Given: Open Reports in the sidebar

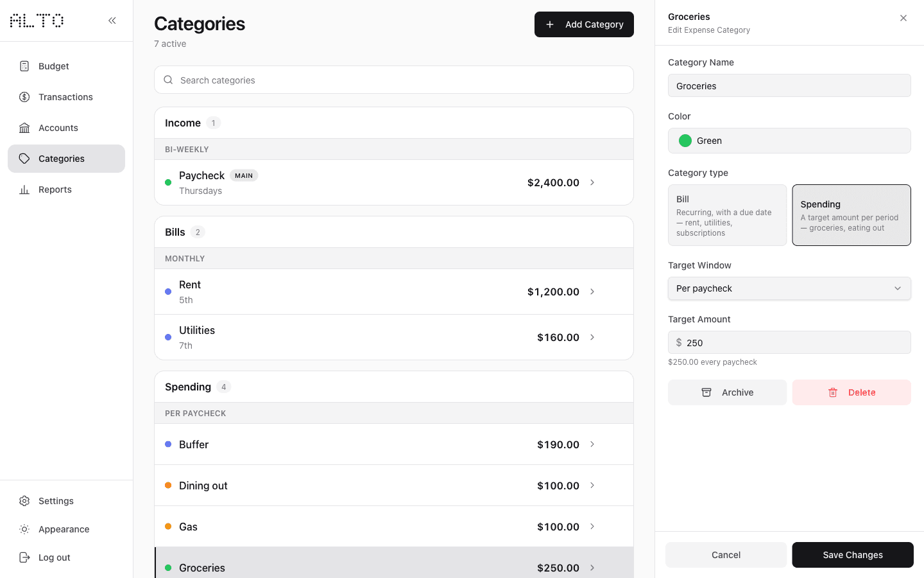Looking at the screenshot, I should [x=66, y=189].
